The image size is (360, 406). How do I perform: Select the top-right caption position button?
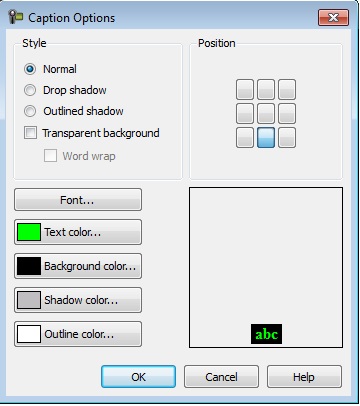click(287, 89)
